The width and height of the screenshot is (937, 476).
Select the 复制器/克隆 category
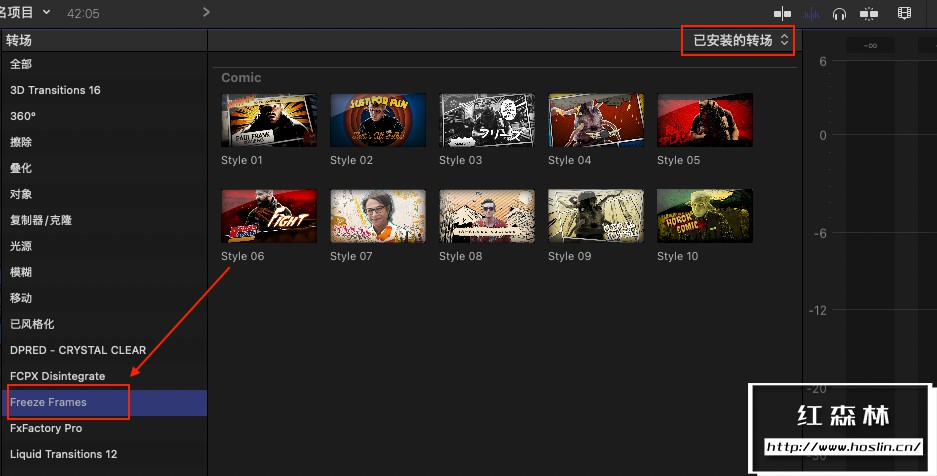pyautogui.click(x=104, y=220)
